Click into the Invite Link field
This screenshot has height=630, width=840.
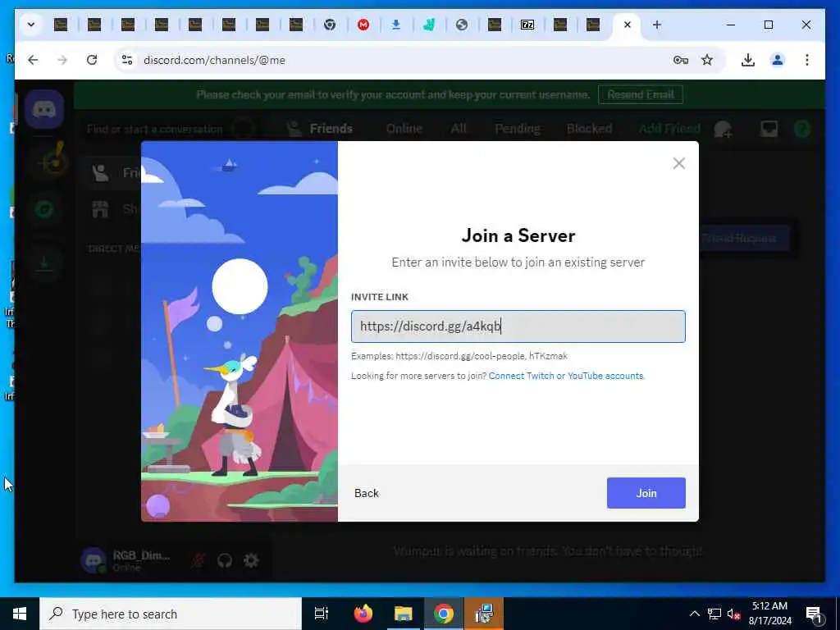click(x=518, y=326)
